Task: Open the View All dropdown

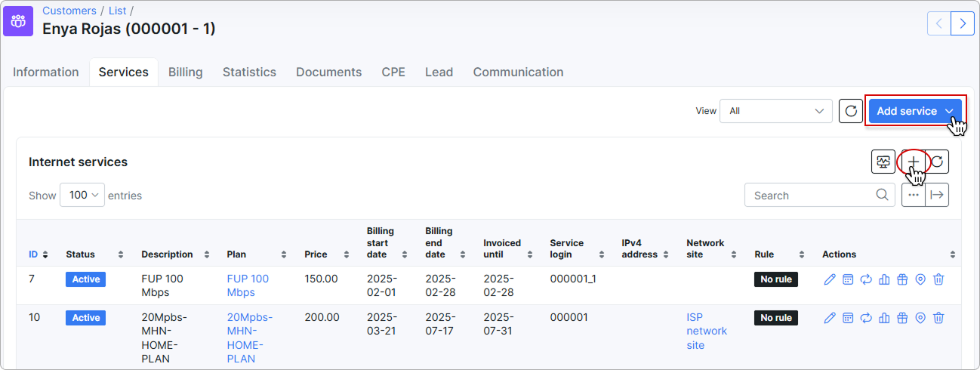Action: click(x=776, y=111)
